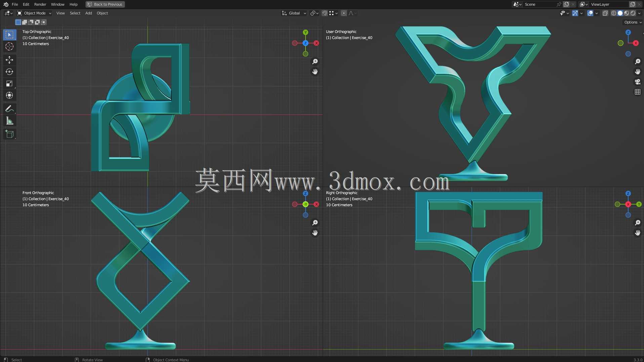Click pan hand in Top Orthographic view
The height and width of the screenshot is (362, 644).
pyautogui.click(x=315, y=72)
